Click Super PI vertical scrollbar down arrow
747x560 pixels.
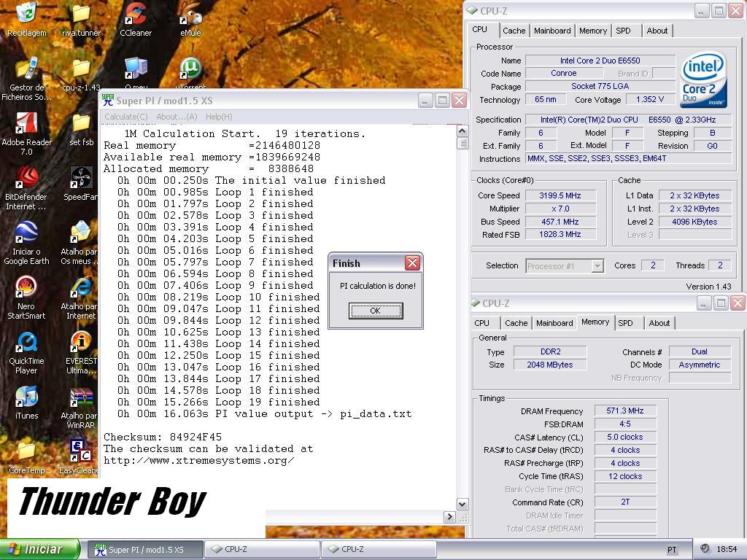(x=462, y=505)
